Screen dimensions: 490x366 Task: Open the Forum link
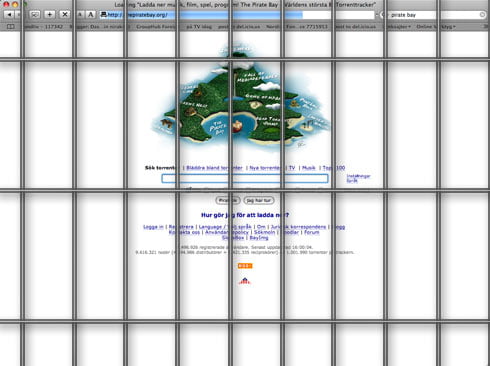click(312, 232)
